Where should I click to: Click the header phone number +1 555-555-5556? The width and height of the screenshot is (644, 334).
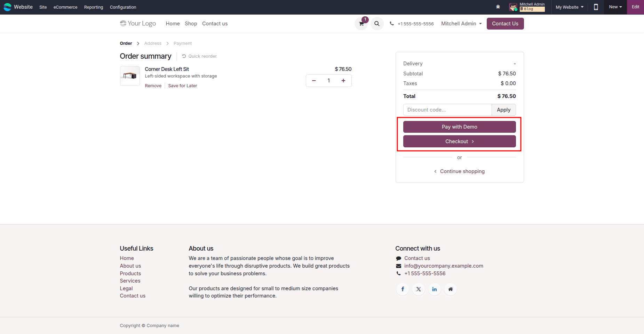tap(416, 24)
